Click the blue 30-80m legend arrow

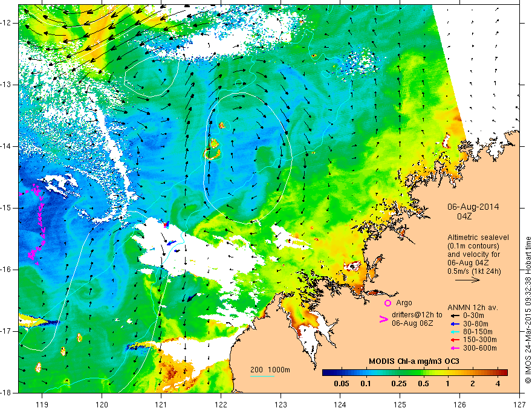click(x=454, y=324)
